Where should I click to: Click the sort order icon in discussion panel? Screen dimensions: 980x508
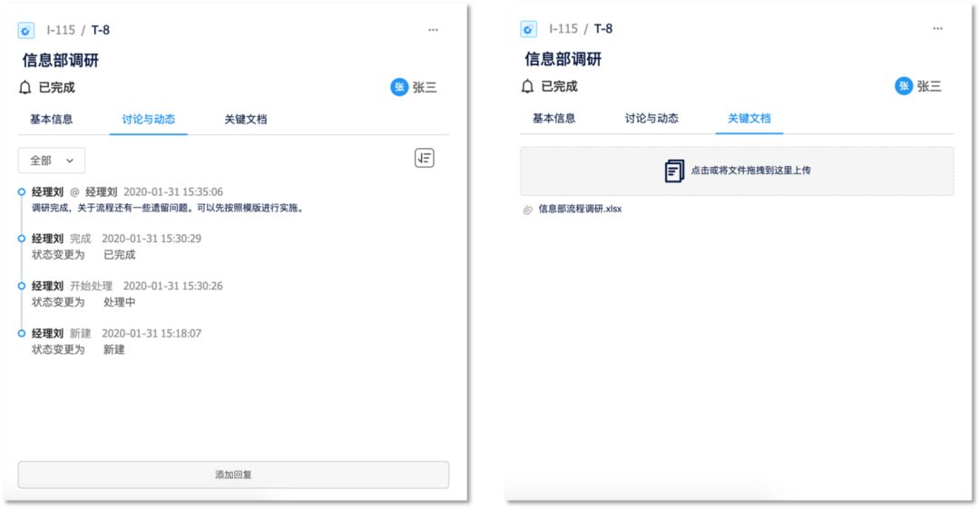click(x=424, y=158)
